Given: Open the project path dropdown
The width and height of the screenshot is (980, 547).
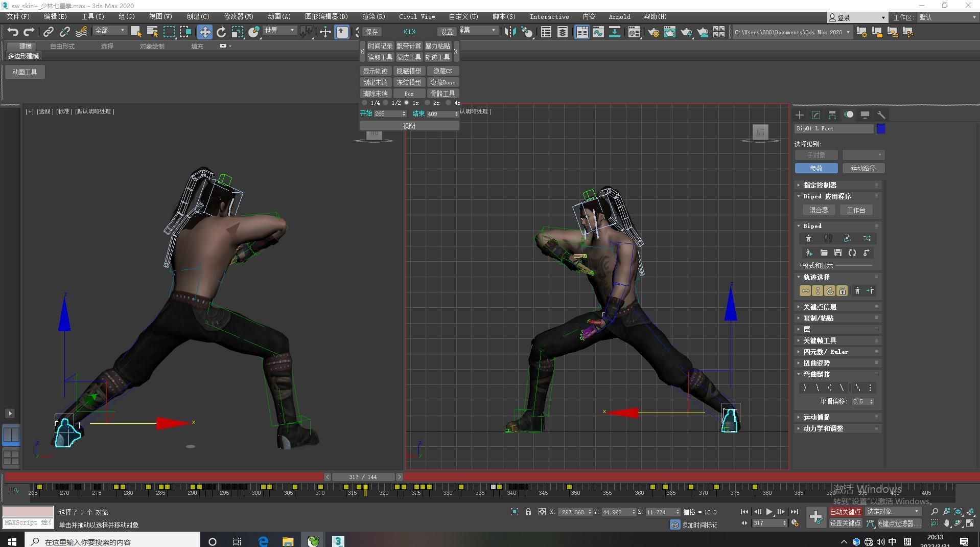Looking at the screenshot, I should (x=792, y=32).
